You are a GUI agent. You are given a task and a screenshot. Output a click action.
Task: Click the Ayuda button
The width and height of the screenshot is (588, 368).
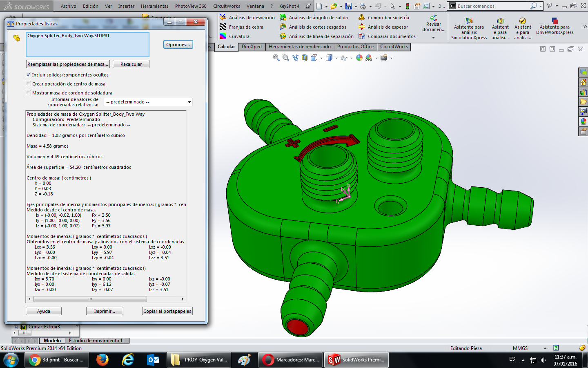pos(44,311)
